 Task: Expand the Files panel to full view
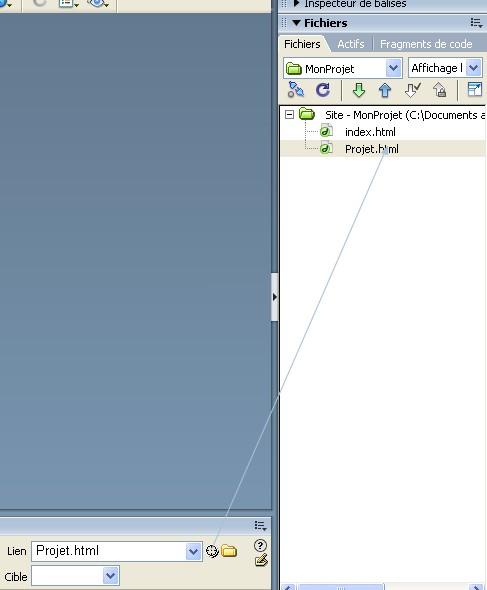(x=474, y=90)
